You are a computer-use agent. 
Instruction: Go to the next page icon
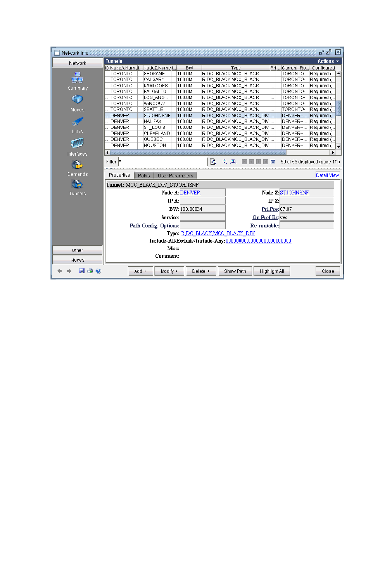tap(259, 161)
